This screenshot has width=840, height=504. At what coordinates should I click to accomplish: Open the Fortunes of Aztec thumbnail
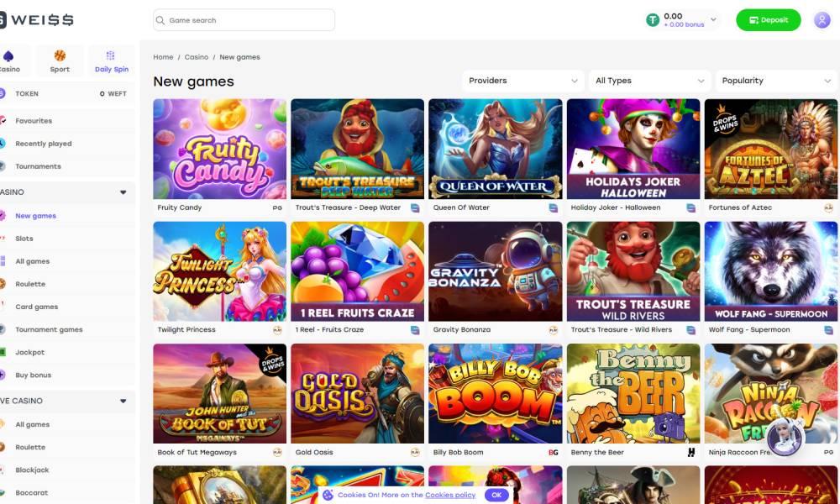[771, 149]
